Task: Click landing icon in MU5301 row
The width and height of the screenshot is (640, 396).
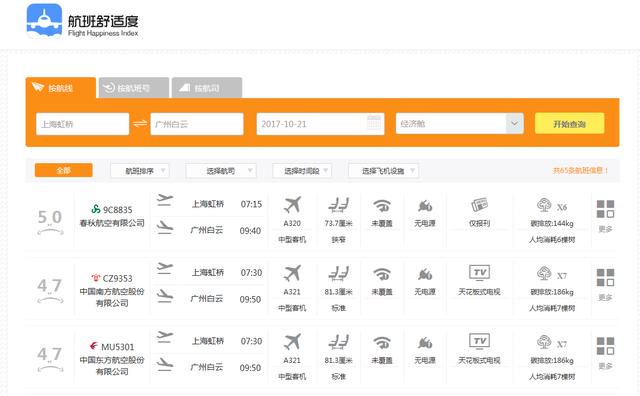Action: 165,364
